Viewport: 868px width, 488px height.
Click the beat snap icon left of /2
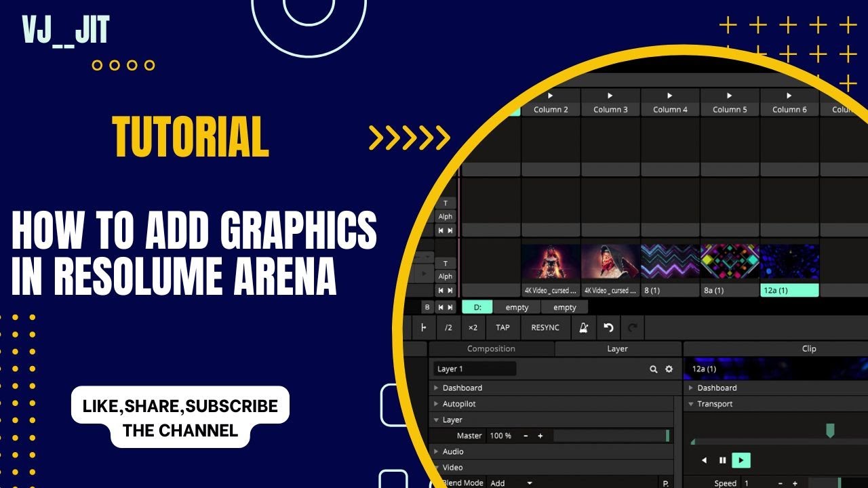(424, 327)
